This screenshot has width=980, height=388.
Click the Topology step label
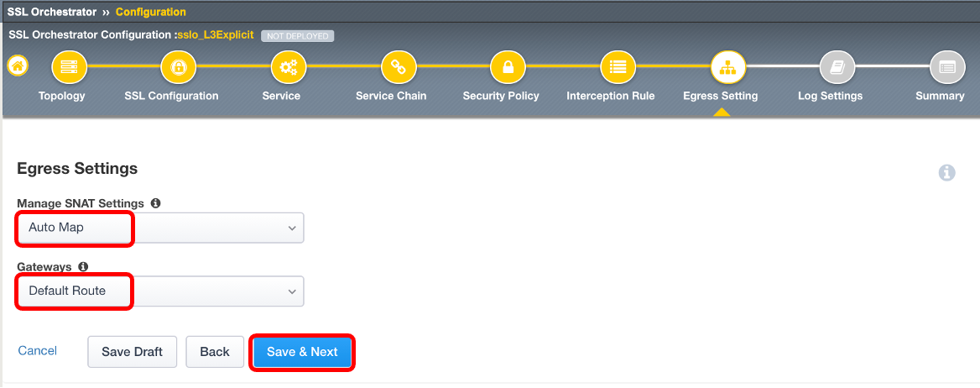62,96
